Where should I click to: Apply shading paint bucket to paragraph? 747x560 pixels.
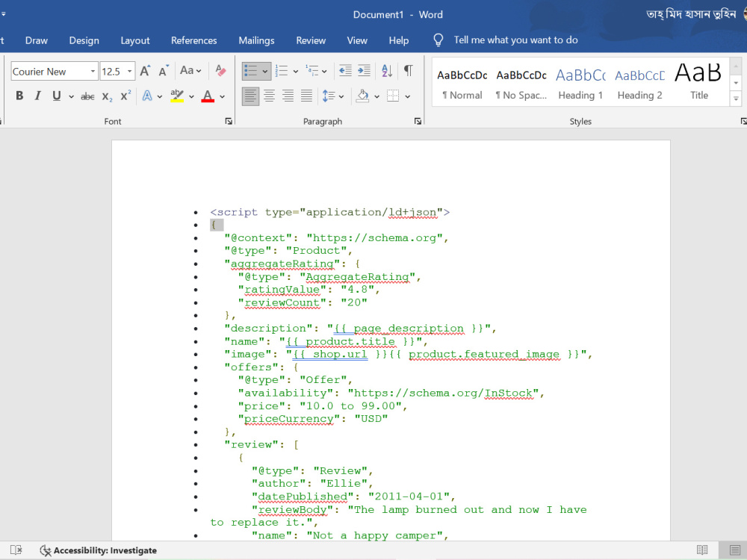point(362,96)
